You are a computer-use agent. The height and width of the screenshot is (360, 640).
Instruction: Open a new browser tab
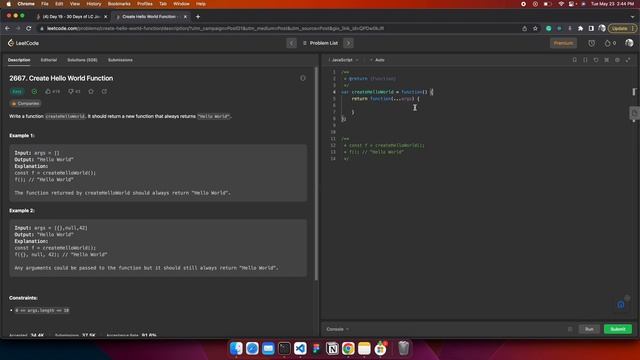(x=198, y=17)
